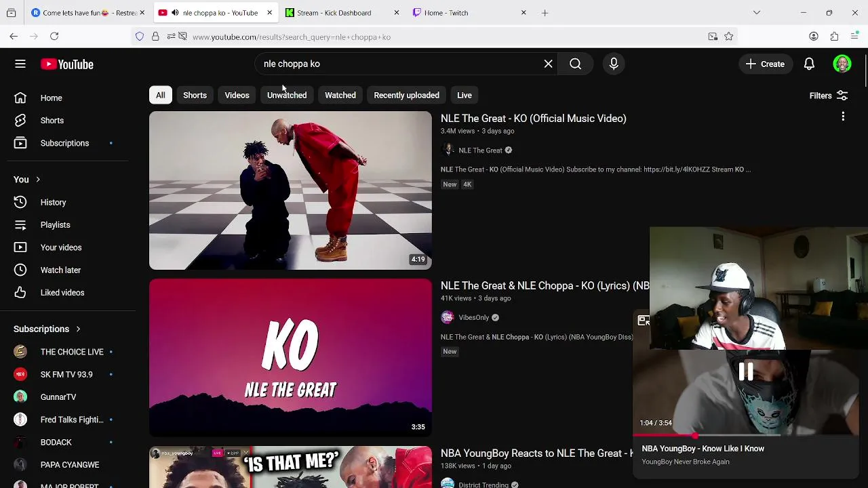This screenshot has height=488, width=868.
Task: Open NLE The Great - KO (Official Music Video) title
Action: [533, 119]
